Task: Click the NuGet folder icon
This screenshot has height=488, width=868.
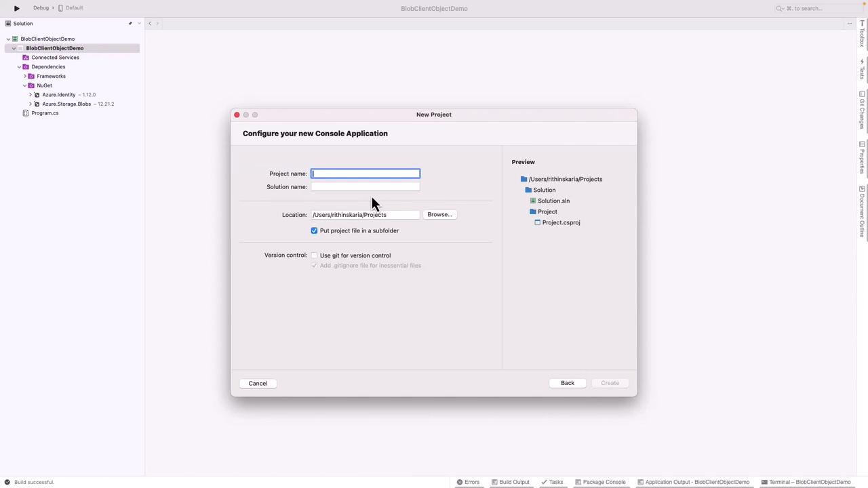Action: click(x=31, y=86)
